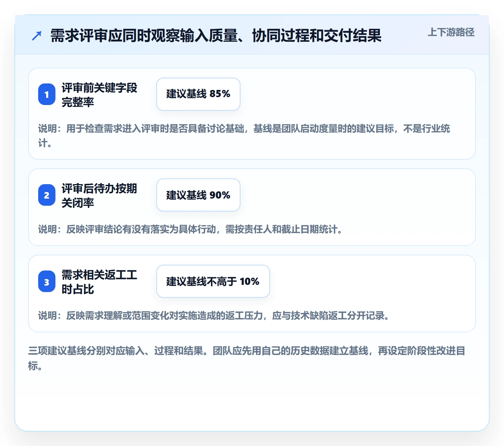504x446 pixels.
Task: Click the note starting 说明：反映评审结论
Action: [x=190, y=229]
